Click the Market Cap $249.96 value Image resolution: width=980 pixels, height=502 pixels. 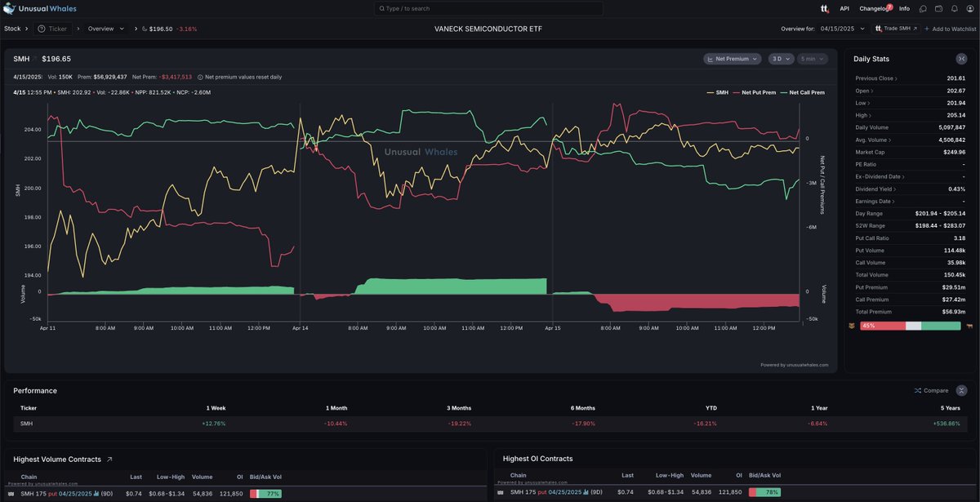(x=955, y=152)
